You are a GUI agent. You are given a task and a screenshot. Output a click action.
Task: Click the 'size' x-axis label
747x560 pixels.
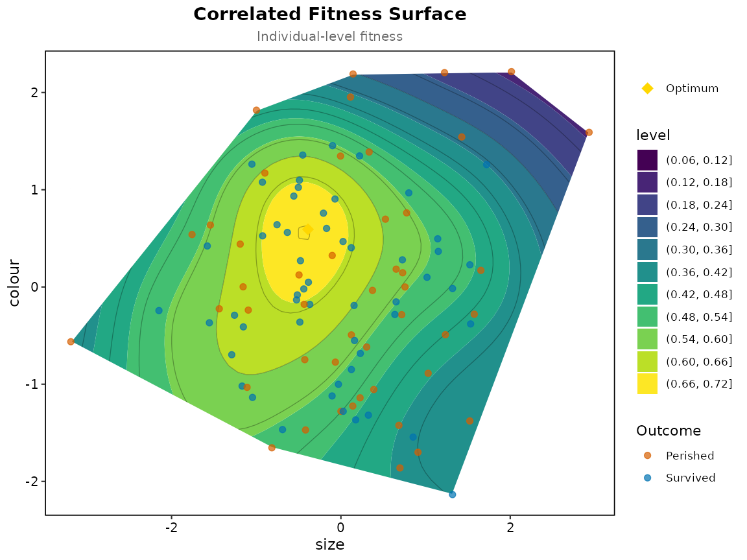tap(329, 544)
